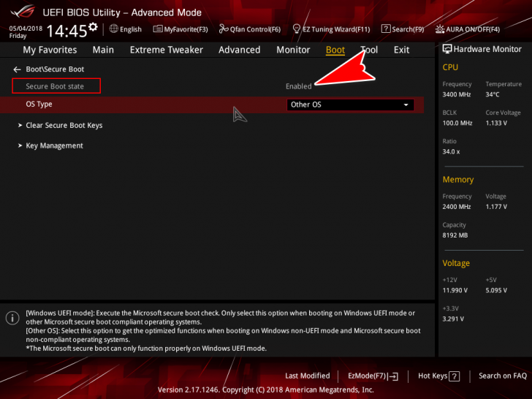Screen dimensions: 532x399
Task: Open Search on FAQ link
Action: pos(503,376)
